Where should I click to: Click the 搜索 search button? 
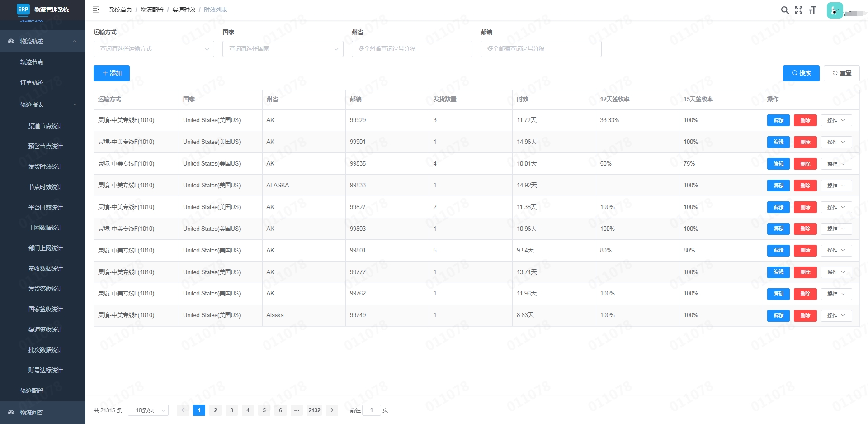pos(801,73)
